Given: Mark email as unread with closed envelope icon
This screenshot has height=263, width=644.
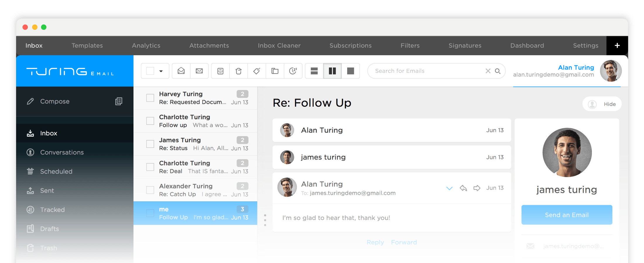Looking at the screenshot, I should pos(199,71).
